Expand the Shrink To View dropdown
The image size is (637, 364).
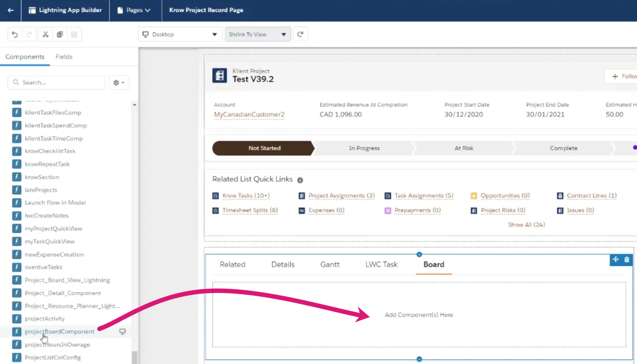(x=258, y=35)
